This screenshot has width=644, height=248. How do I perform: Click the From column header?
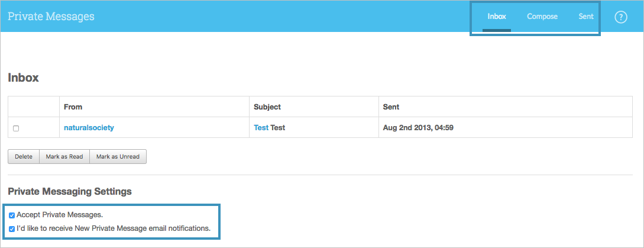[73, 107]
